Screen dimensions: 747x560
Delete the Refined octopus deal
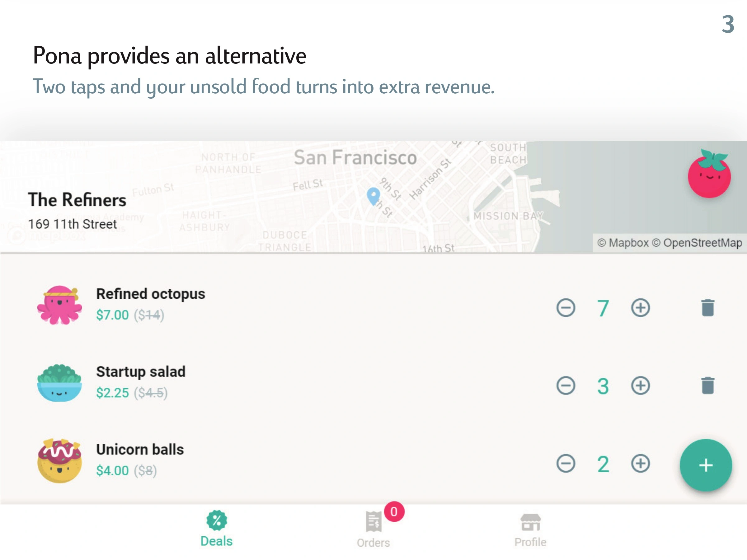coord(708,307)
